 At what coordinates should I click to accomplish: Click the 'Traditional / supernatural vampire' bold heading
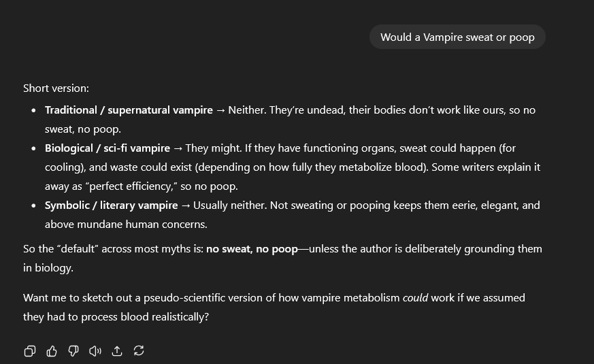pos(129,110)
